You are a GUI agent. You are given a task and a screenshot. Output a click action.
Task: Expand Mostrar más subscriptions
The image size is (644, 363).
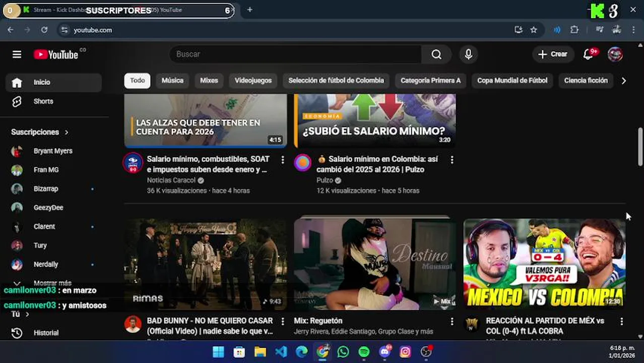click(x=53, y=283)
